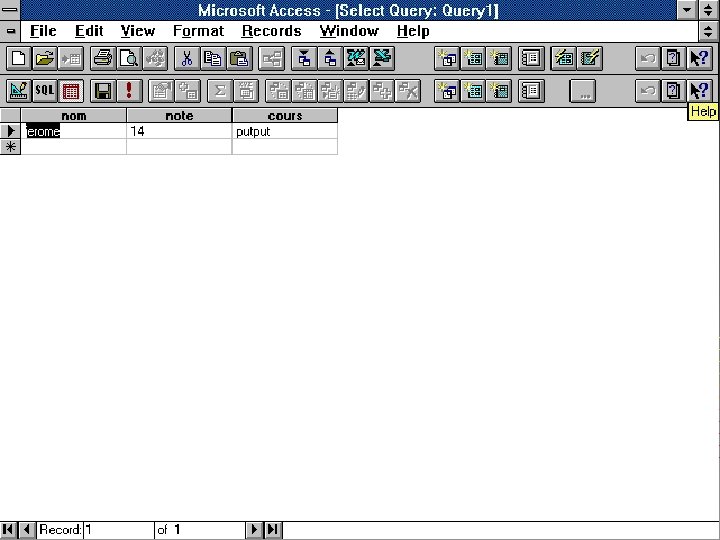Open the Edit menu
This screenshot has width=720, height=540.
coord(89,31)
